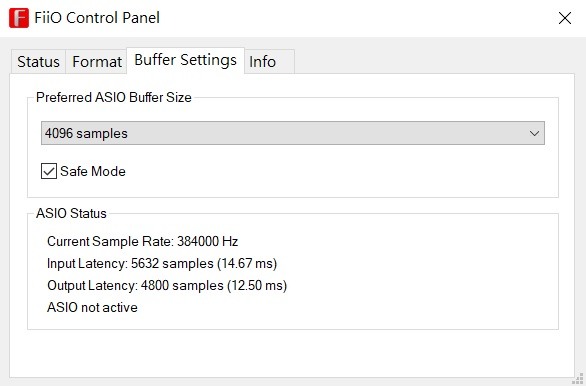
Task: Select the Buffer Settings tab
Action: tap(185, 60)
